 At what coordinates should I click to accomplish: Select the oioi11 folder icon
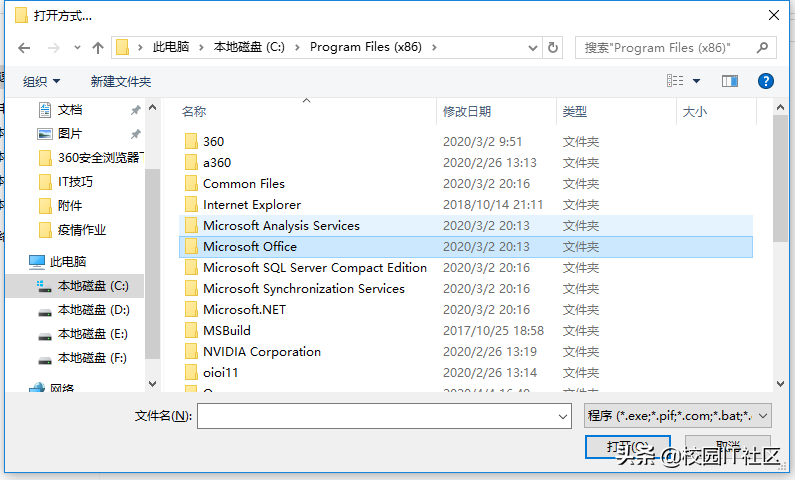pyautogui.click(x=191, y=373)
